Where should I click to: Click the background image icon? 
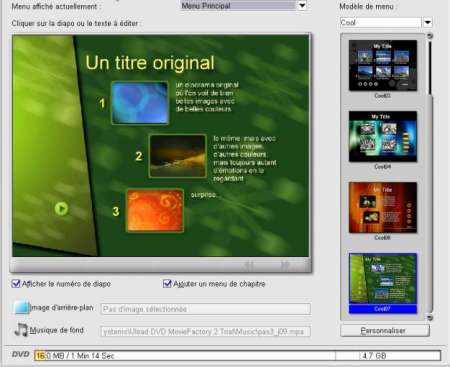[21, 307]
